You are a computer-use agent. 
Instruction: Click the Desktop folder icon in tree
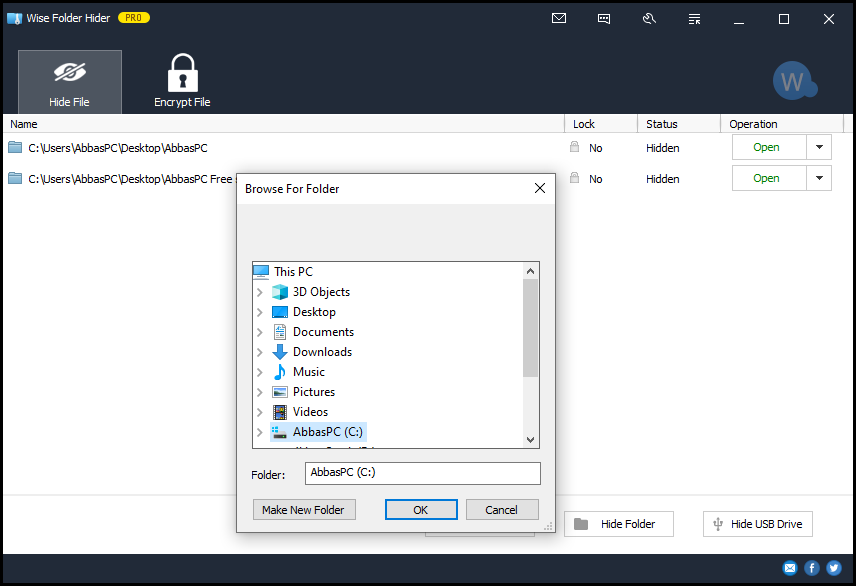pyautogui.click(x=280, y=312)
